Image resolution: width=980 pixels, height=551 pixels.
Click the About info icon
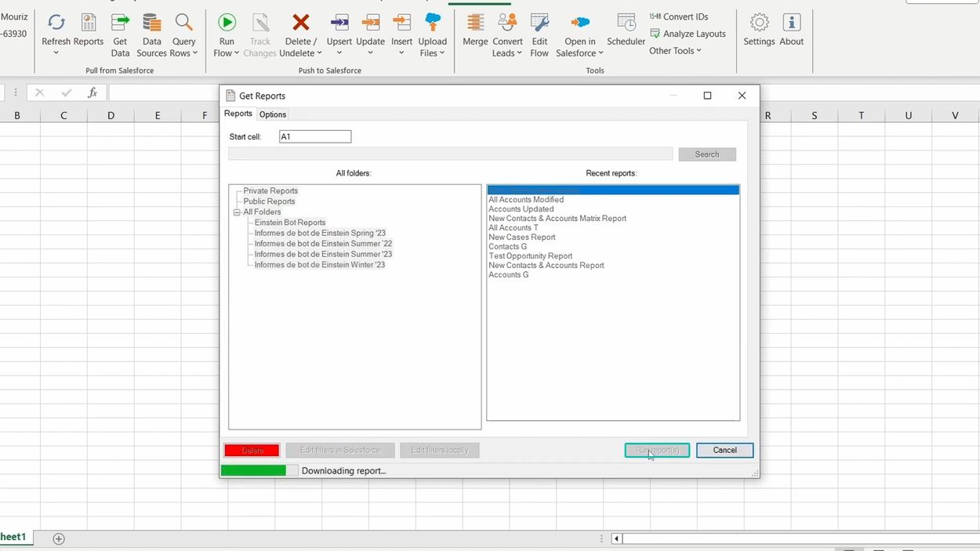point(792,22)
